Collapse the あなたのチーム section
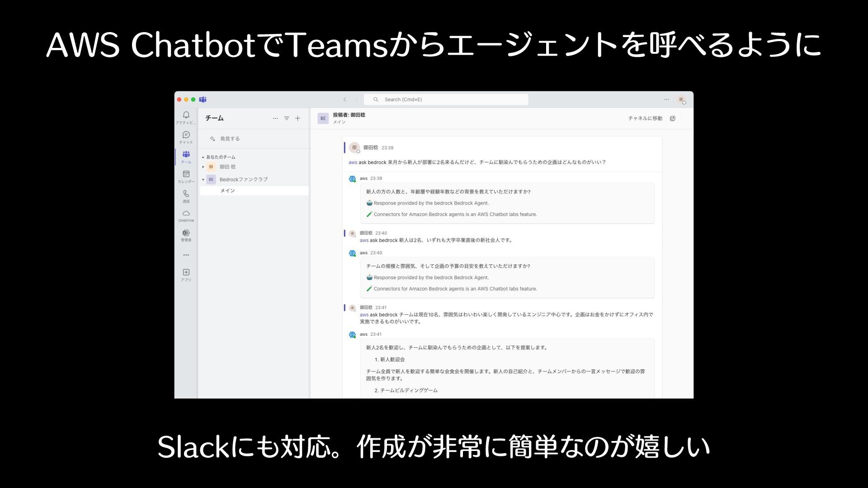This screenshot has height=488, width=868. (203, 157)
